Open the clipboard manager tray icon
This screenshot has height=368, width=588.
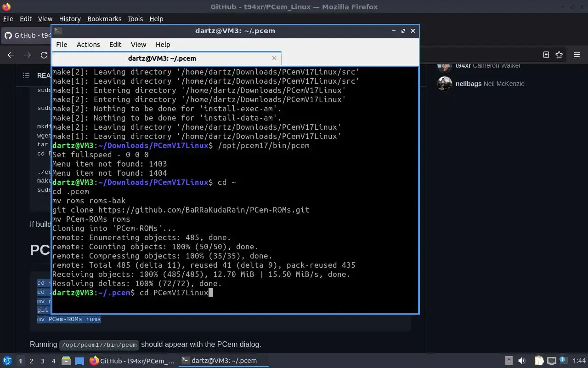(x=539, y=361)
